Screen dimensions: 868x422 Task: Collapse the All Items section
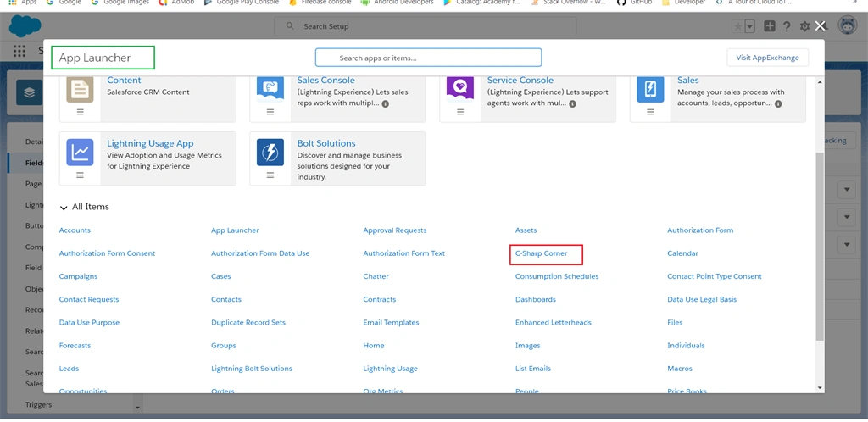64,208
